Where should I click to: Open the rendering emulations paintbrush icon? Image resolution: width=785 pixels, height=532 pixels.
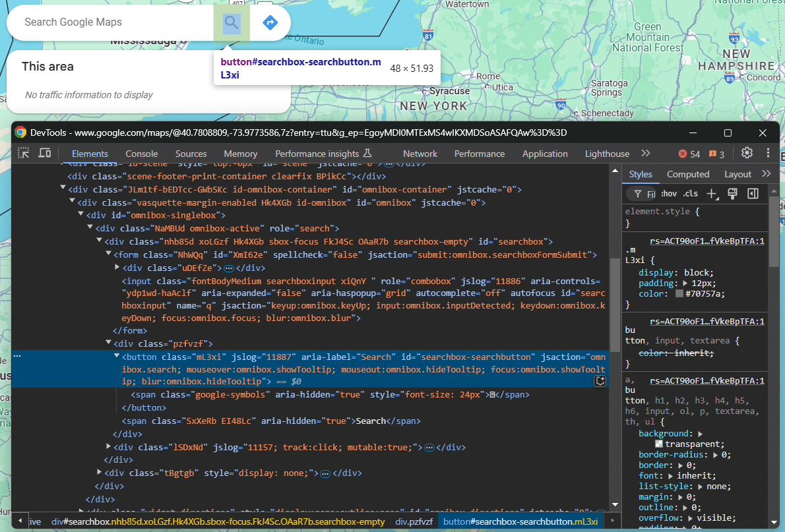click(732, 194)
